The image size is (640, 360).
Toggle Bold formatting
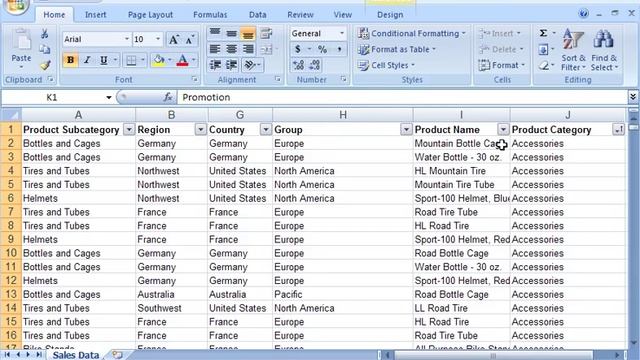tap(70, 60)
